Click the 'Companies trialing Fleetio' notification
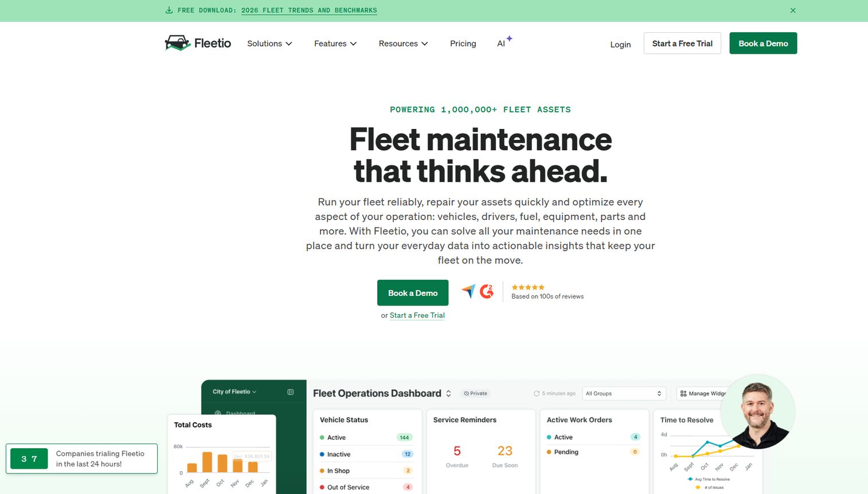The height and width of the screenshot is (494, 868). pyautogui.click(x=81, y=458)
